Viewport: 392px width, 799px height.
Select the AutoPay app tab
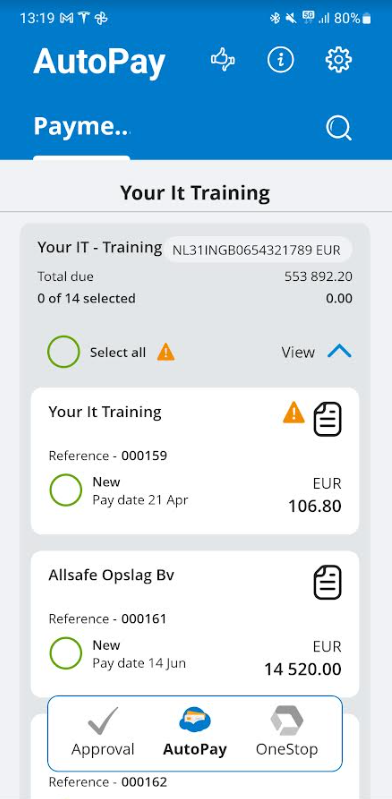(195, 733)
